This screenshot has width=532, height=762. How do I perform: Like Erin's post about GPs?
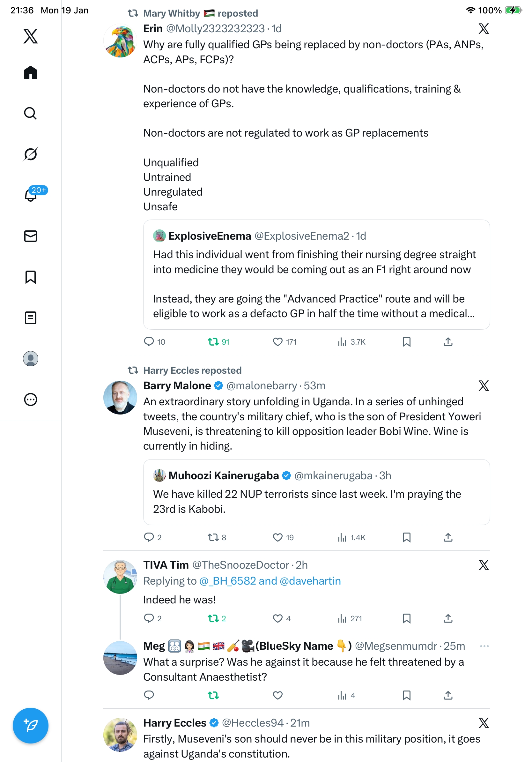point(277,341)
